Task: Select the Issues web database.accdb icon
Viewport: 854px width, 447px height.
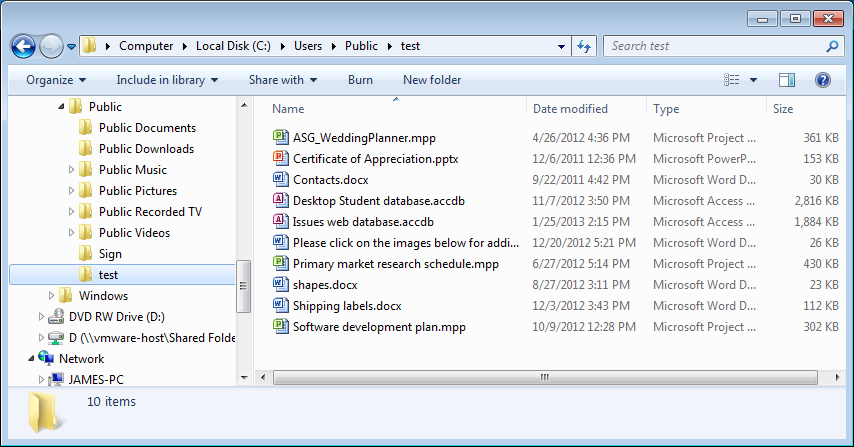Action: (280, 221)
